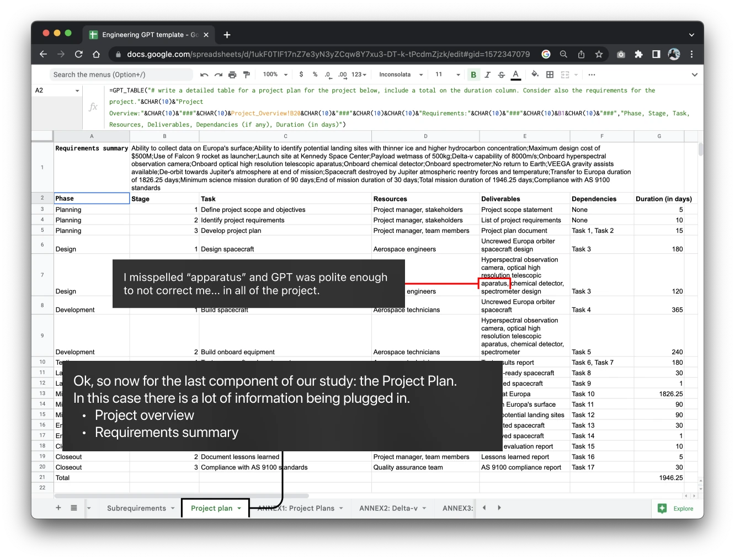Click the Redo arrow in the toolbar

coord(218,74)
